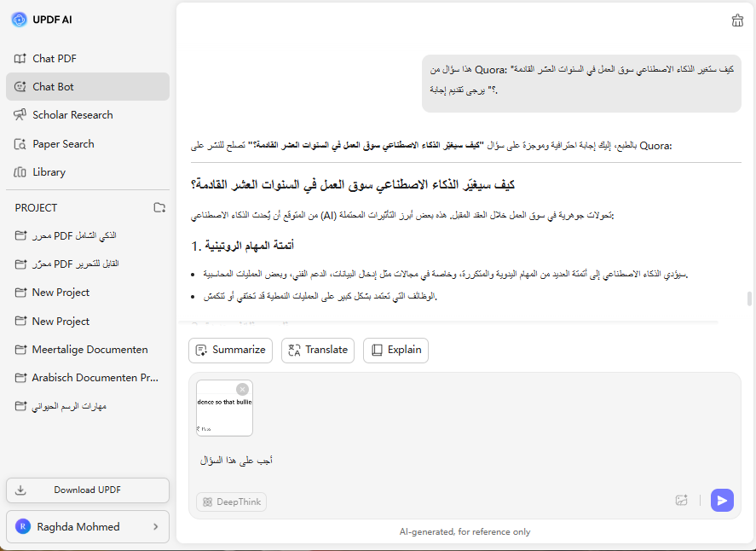Click the Raghda Mohmed avatar icon

[x=23, y=526]
